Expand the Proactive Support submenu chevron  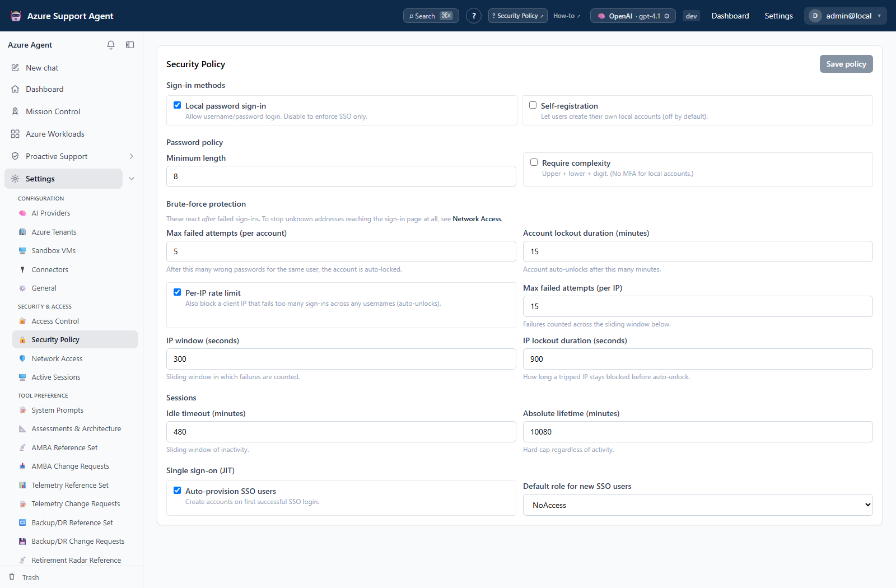point(132,156)
